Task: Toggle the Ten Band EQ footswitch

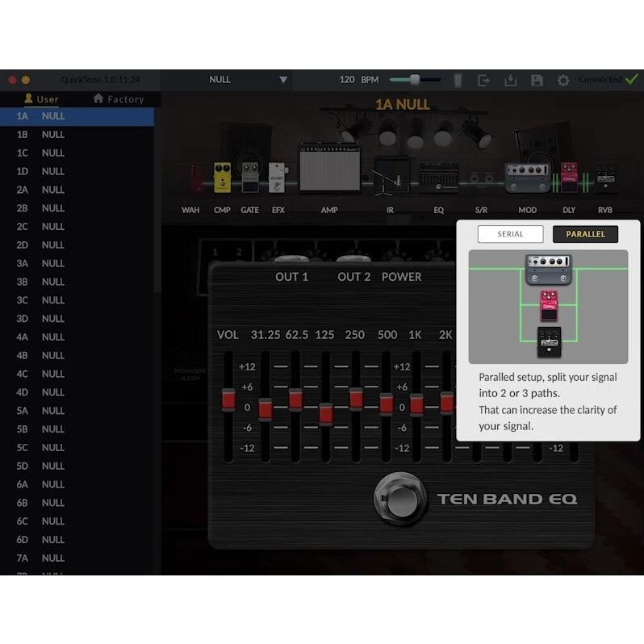Action: pos(400,500)
